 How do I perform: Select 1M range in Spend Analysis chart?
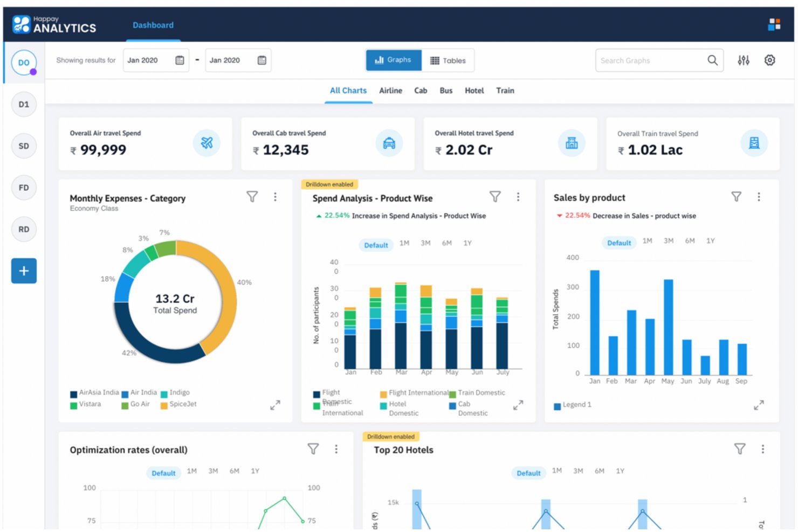point(404,243)
